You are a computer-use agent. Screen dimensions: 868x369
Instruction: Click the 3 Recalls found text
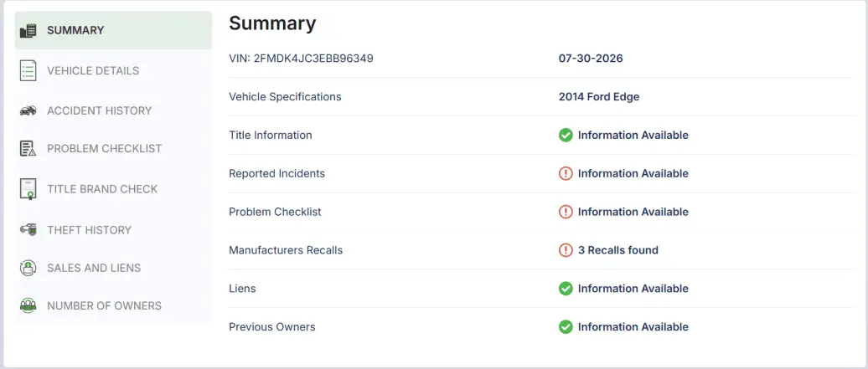click(x=617, y=250)
